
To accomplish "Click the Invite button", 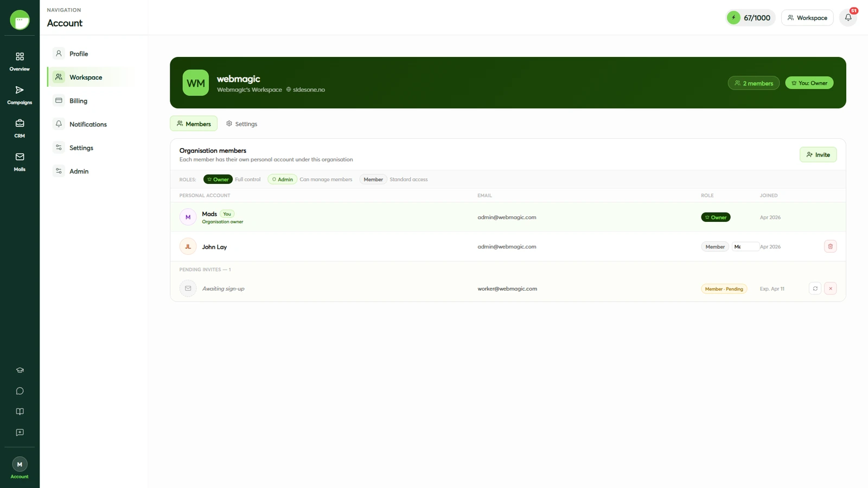I will pyautogui.click(x=818, y=155).
